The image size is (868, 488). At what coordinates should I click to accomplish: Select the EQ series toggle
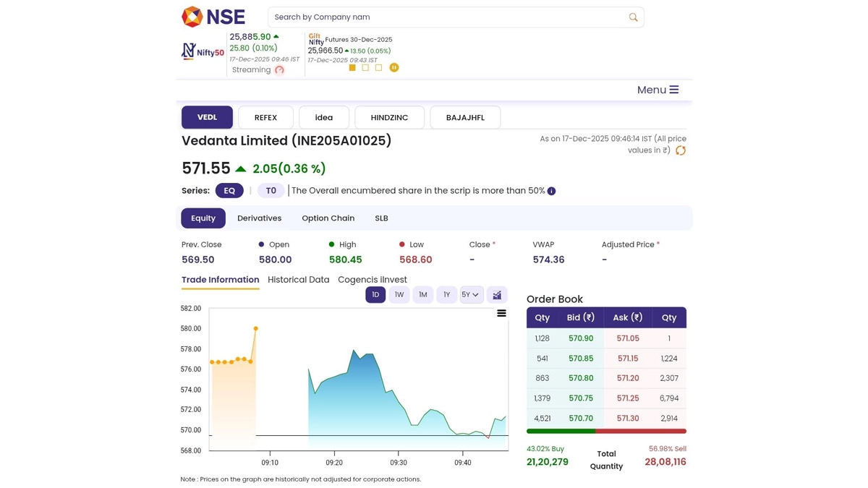(x=229, y=191)
